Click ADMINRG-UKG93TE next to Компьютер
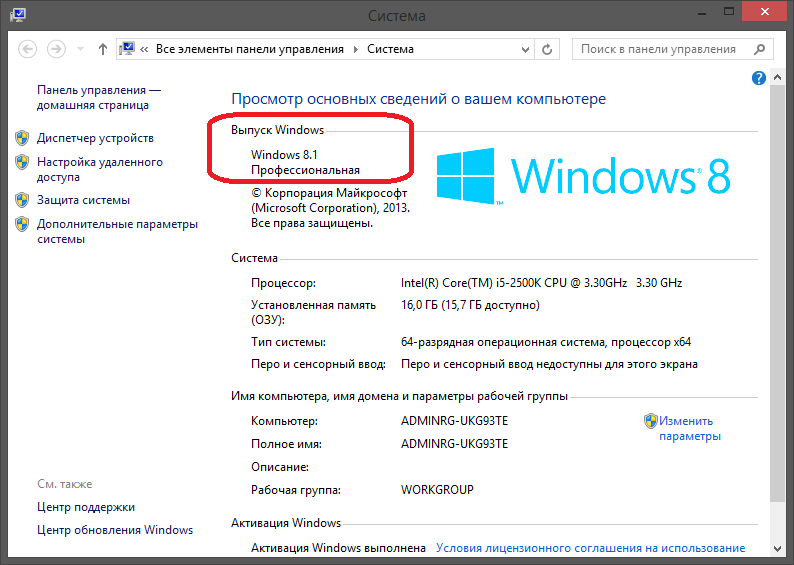This screenshot has height=565, width=794. click(454, 421)
